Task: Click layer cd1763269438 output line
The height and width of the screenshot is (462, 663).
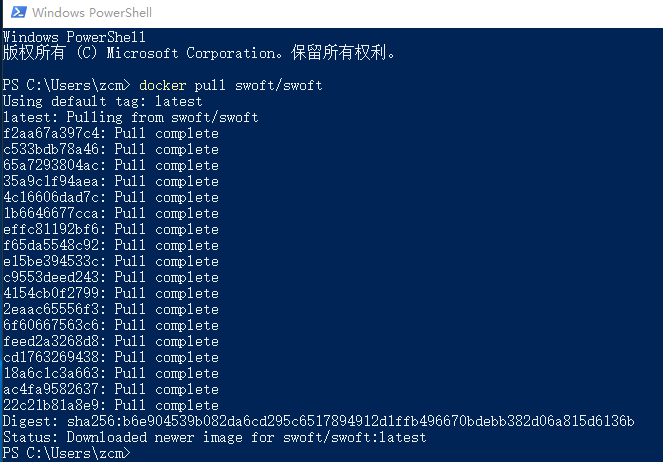Action: pos(111,357)
